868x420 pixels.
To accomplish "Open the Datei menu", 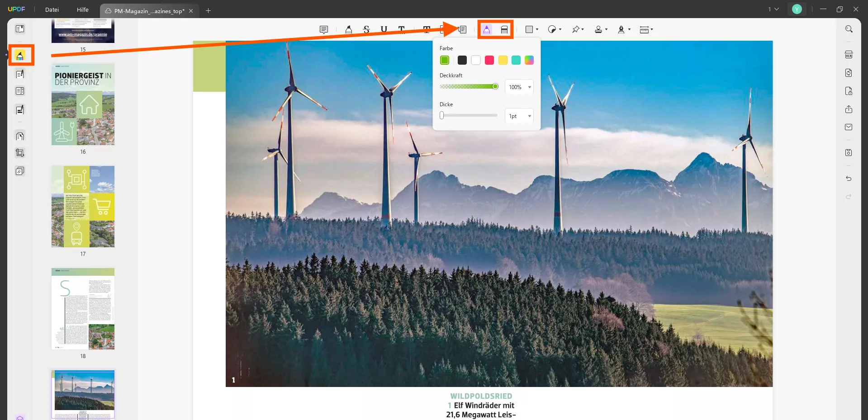I will coord(52,9).
